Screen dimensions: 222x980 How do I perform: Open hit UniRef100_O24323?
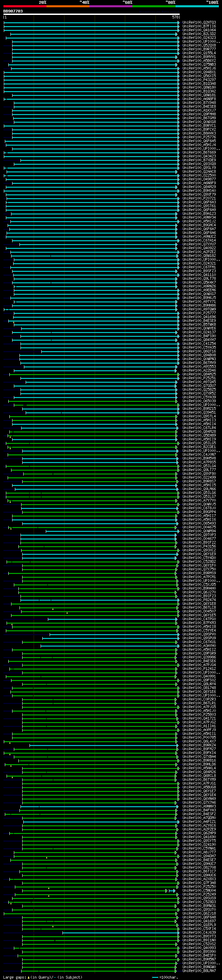click(199, 38)
